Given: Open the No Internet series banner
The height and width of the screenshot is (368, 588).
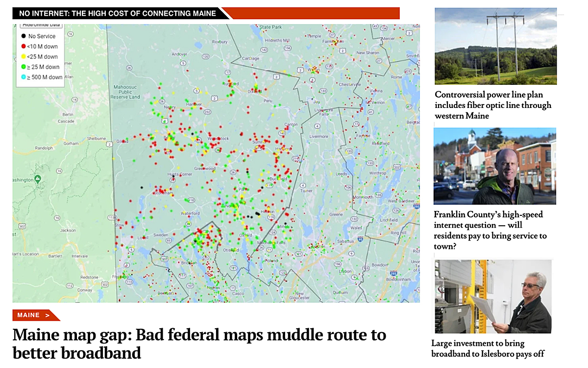Looking at the screenshot, I should (x=118, y=13).
